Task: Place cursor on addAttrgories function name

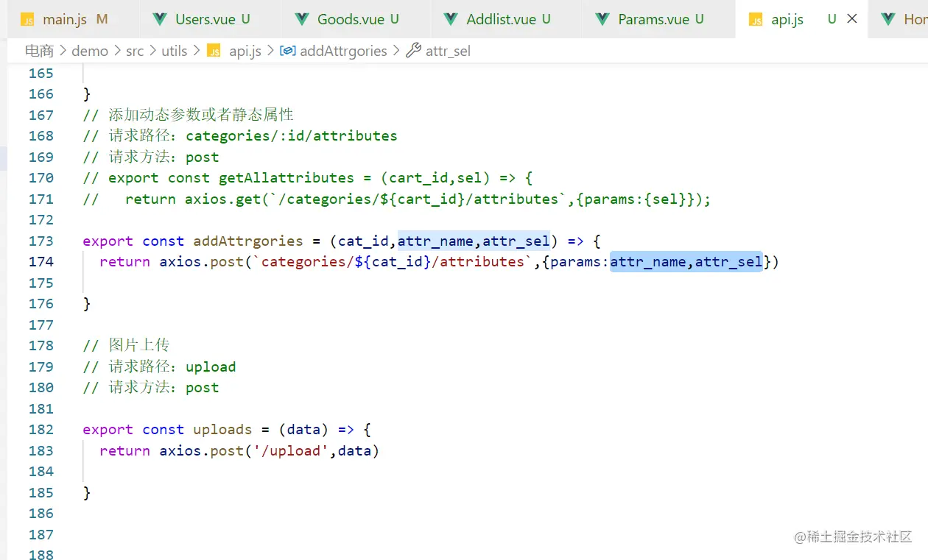Action: pyautogui.click(x=248, y=241)
